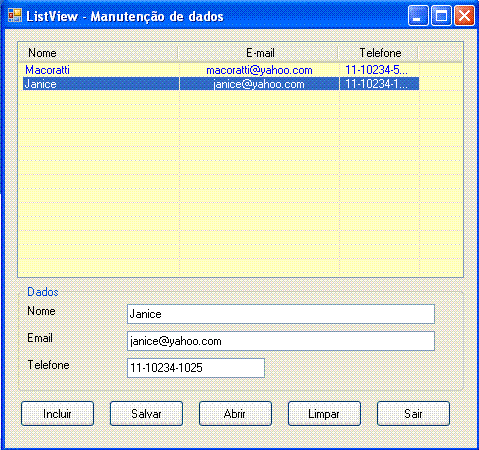
Task: Focus the Email text field
Action: 281,341
